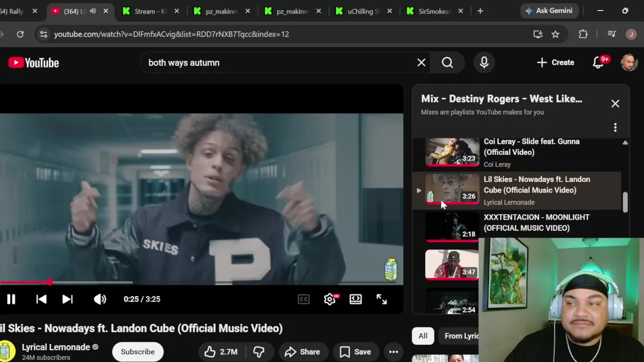Open browser media controls icon
The image size is (644, 362).
(x=612, y=34)
